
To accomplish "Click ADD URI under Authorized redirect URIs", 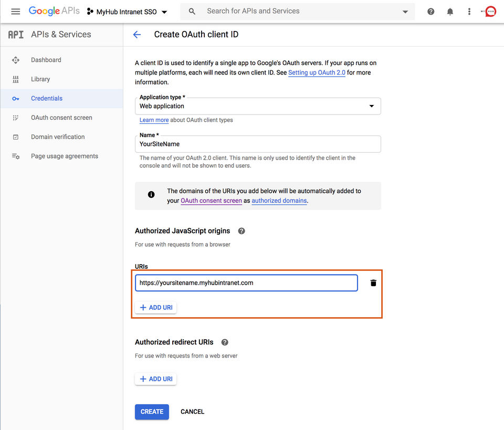I will tap(156, 379).
